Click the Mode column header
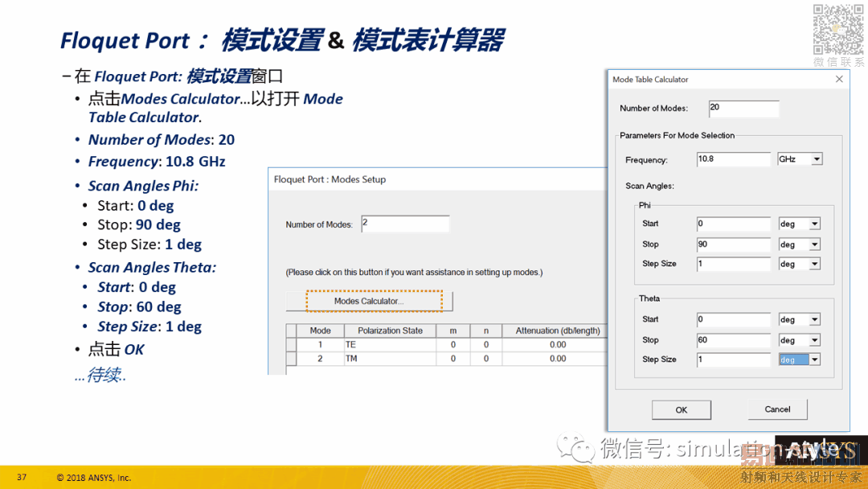Screen dimensions: 868x489 click(x=320, y=331)
